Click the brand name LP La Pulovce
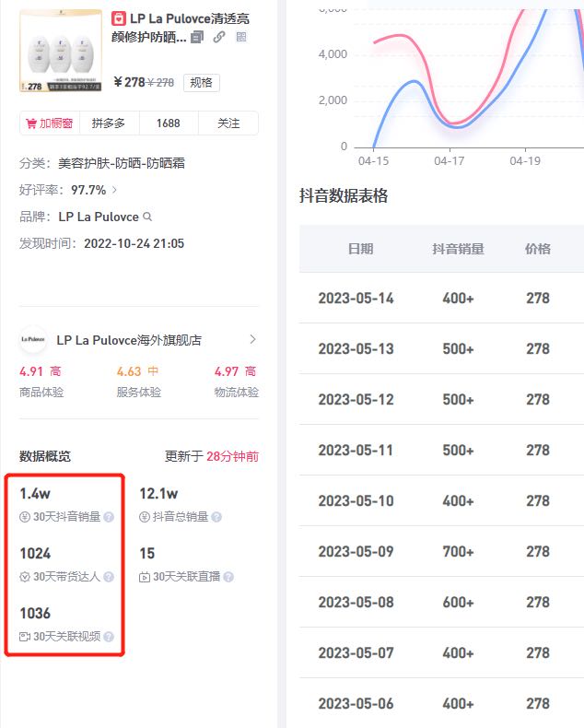Viewport: 584px width, 728px height. [99, 217]
